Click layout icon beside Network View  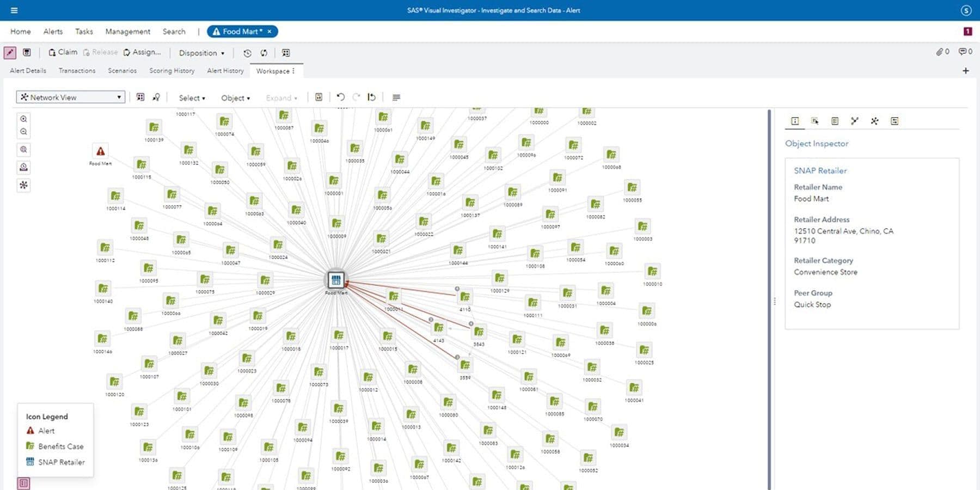tap(140, 97)
